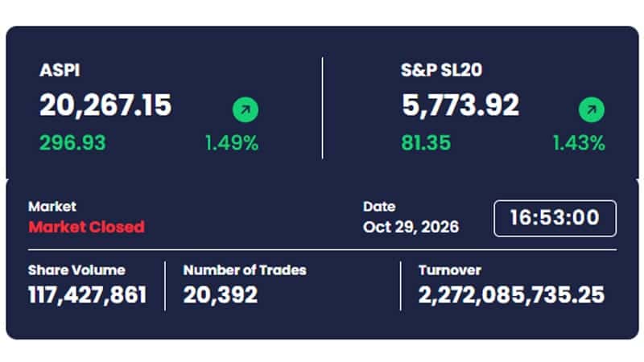Click the trades count 20,392
This screenshot has height=362, width=644.
[221, 295]
